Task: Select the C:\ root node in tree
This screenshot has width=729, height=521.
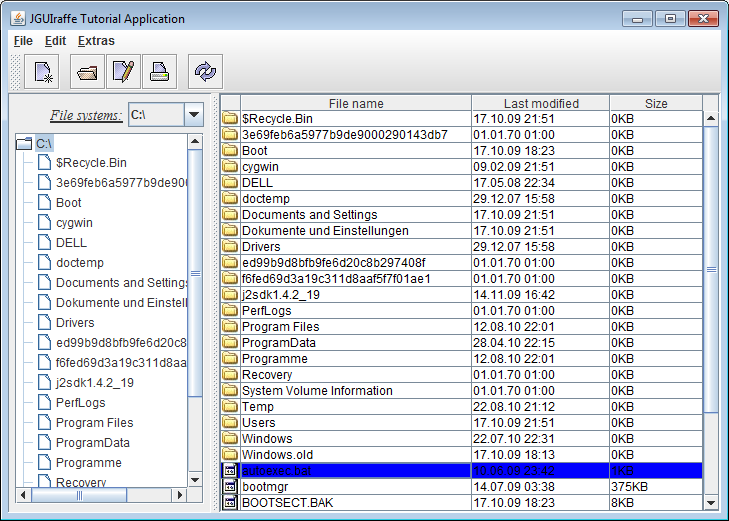Action: click(44, 143)
